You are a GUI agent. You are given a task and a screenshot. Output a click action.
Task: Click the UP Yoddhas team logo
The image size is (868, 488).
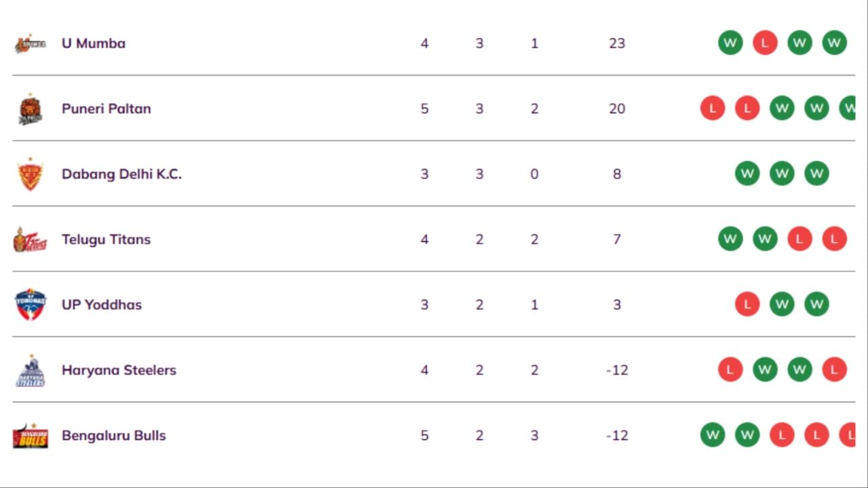coord(31,305)
